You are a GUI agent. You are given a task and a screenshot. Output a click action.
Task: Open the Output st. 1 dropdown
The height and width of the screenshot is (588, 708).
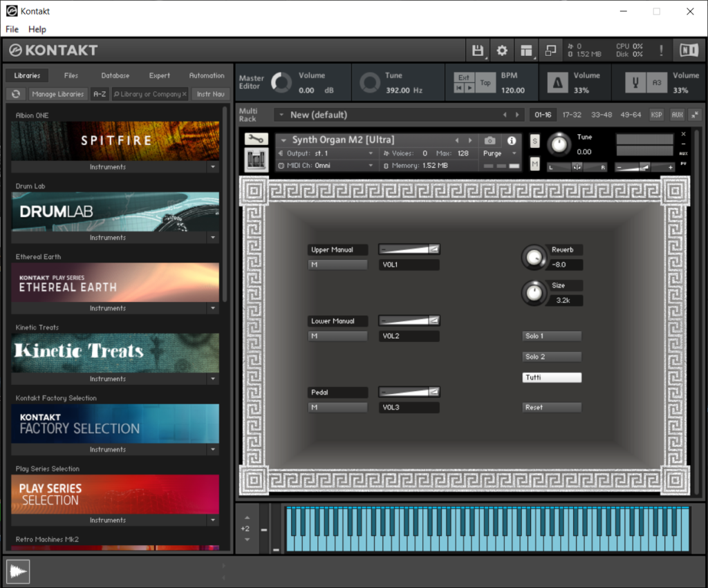click(x=326, y=153)
